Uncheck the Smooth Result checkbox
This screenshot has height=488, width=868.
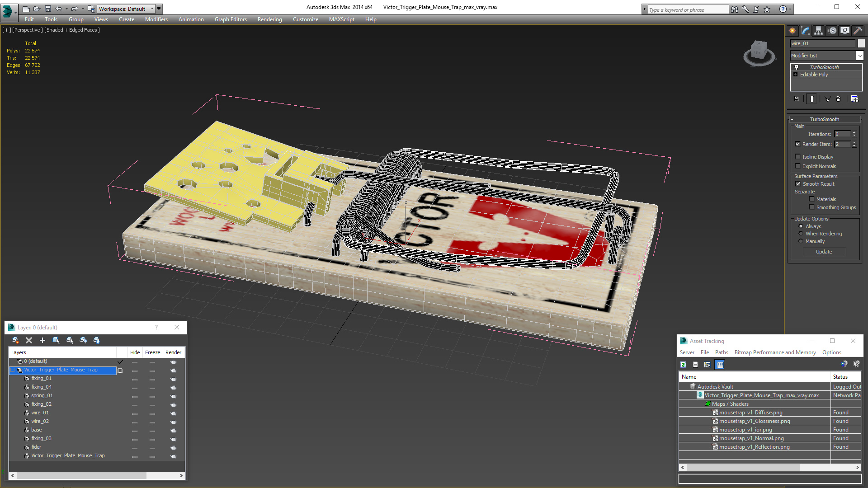798,184
